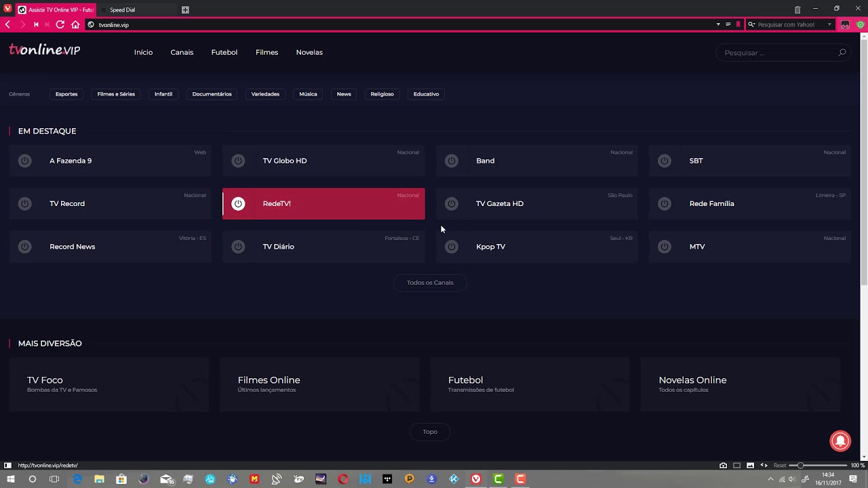
Task: Click power icon next to RedeTV!
Action: (x=238, y=203)
